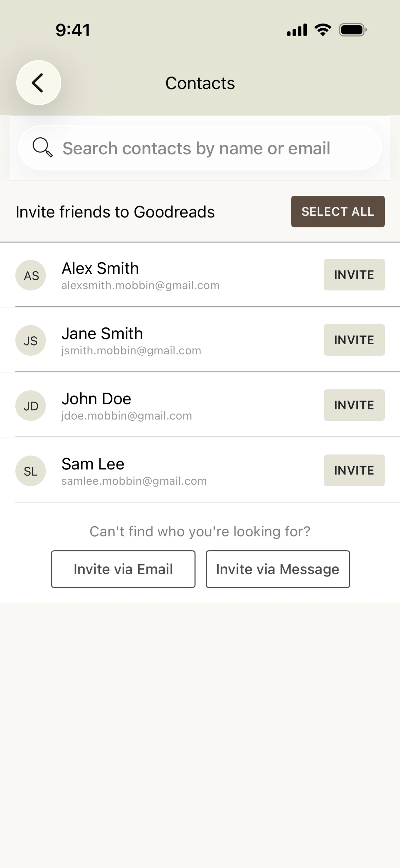Invite Alex Smith
Viewport: 400px width, 868px height.
point(354,275)
